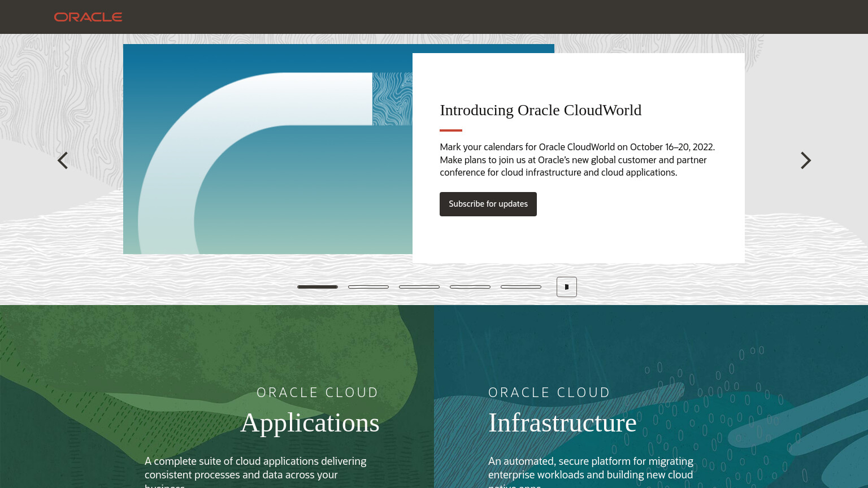Jump to fifth carousel slide indicator
Screen dimensions: 868x488
point(521,287)
